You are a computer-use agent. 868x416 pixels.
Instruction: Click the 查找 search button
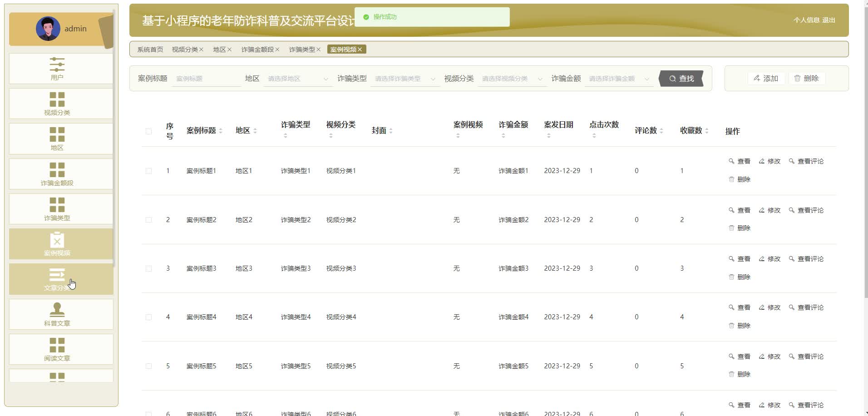pyautogui.click(x=681, y=79)
